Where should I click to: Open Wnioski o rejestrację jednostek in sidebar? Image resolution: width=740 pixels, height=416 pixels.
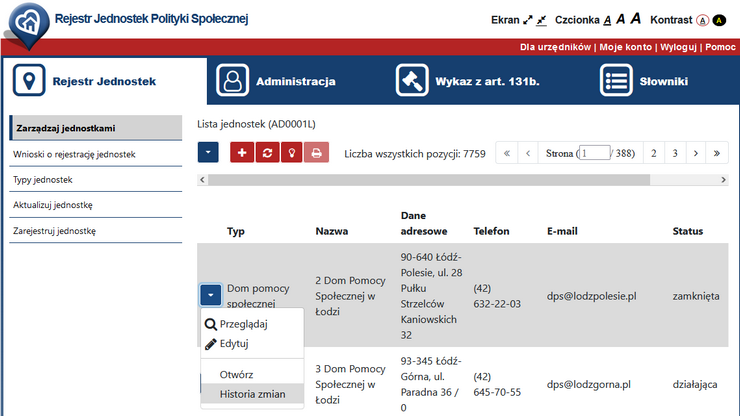point(74,154)
